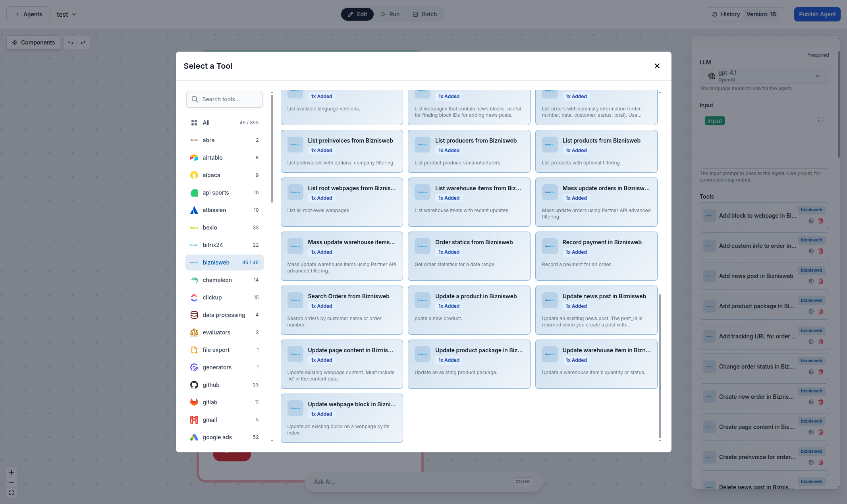Click the fullscreen icon at bottom left
The image size is (847, 504).
[x=11, y=492]
